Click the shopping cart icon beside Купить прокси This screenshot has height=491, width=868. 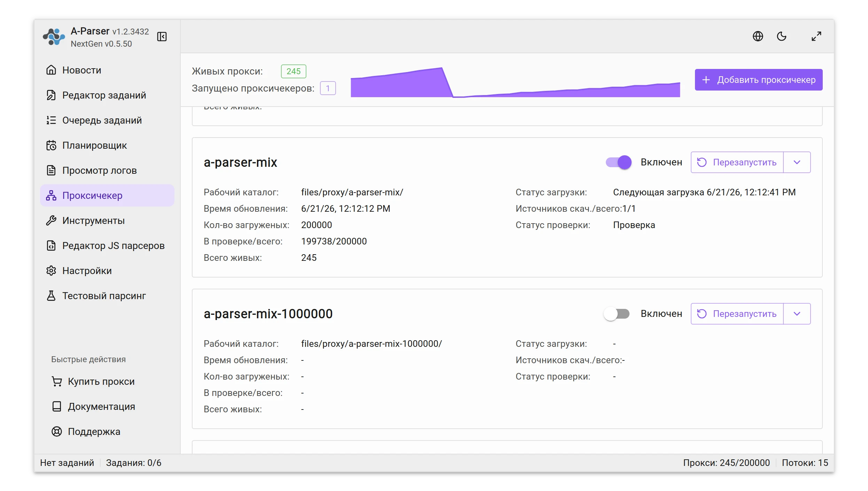pos(57,381)
